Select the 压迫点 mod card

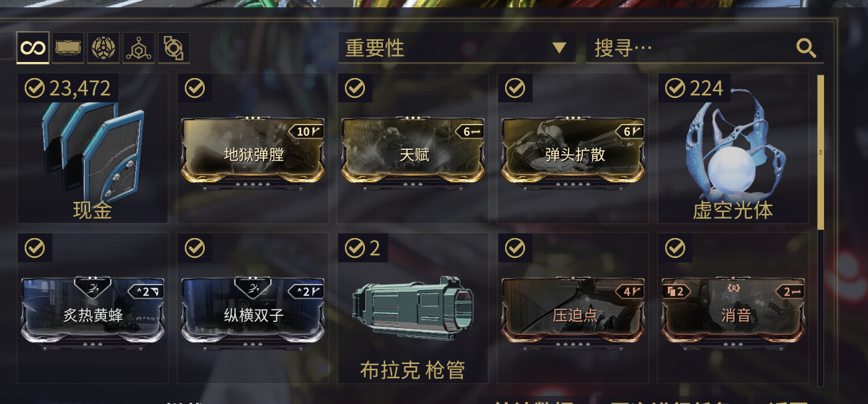pos(573,311)
